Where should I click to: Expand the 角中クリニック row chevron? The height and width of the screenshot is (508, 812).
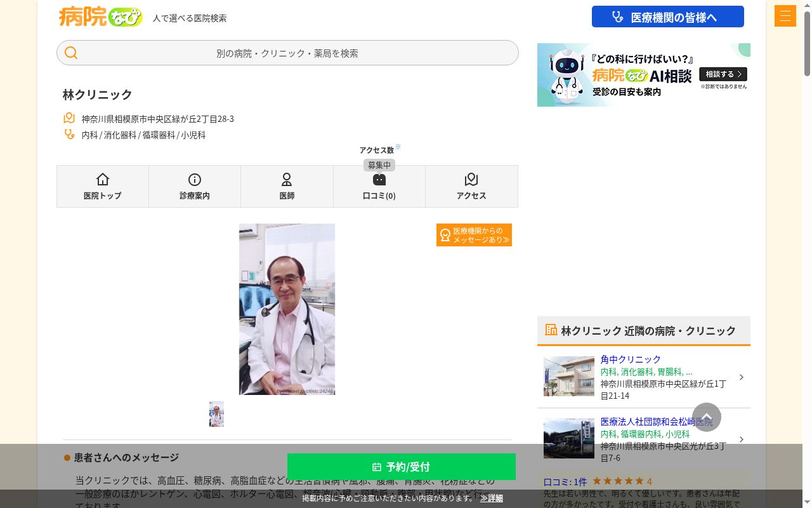coord(742,377)
